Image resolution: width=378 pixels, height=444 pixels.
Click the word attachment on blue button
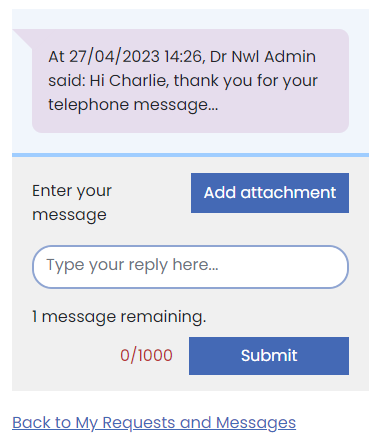pyautogui.click(x=288, y=193)
